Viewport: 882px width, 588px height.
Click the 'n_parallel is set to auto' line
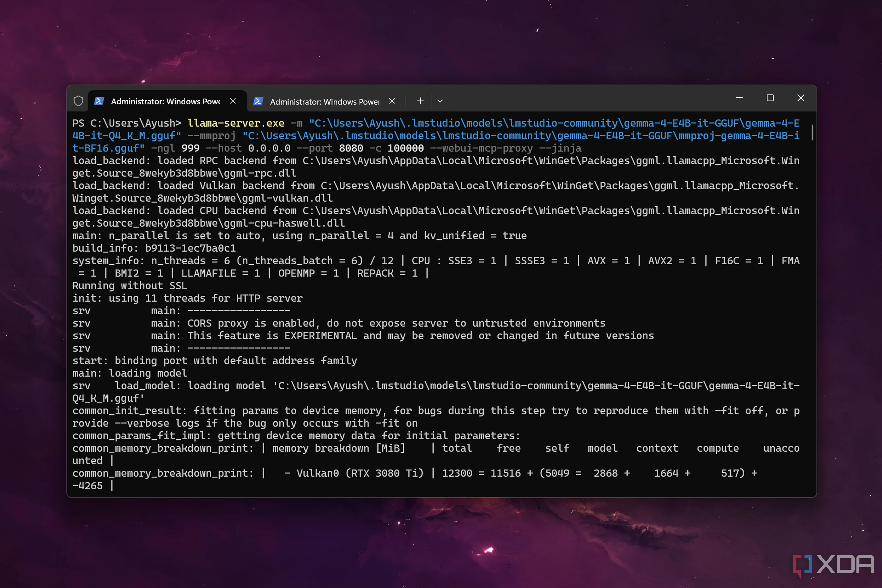(x=300, y=235)
